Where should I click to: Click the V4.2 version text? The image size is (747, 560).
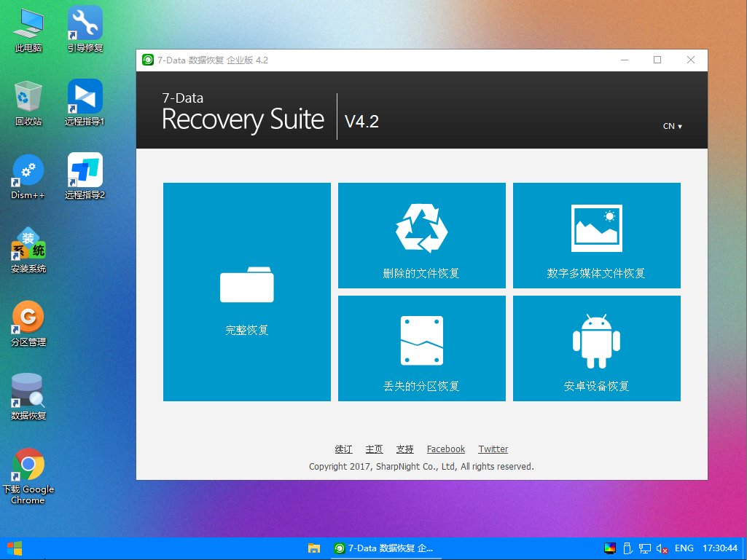[x=361, y=122]
